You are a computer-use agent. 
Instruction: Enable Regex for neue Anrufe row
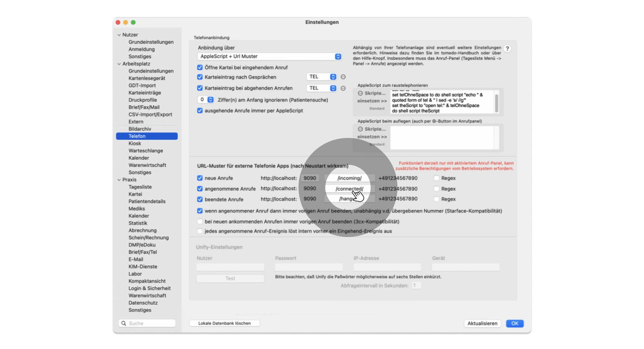tap(436, 178)
